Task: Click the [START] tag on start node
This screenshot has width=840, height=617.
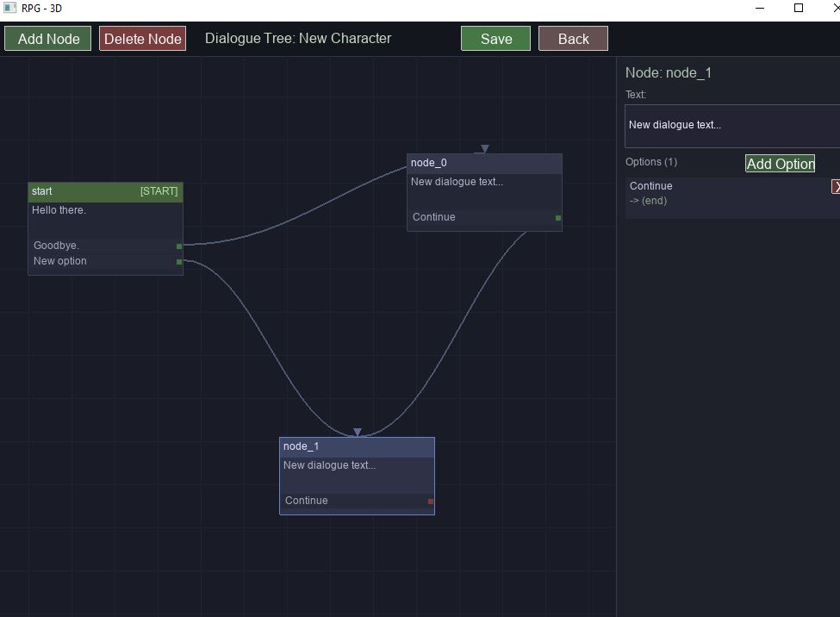Action: pyautogui.click(x=159, y=191)
